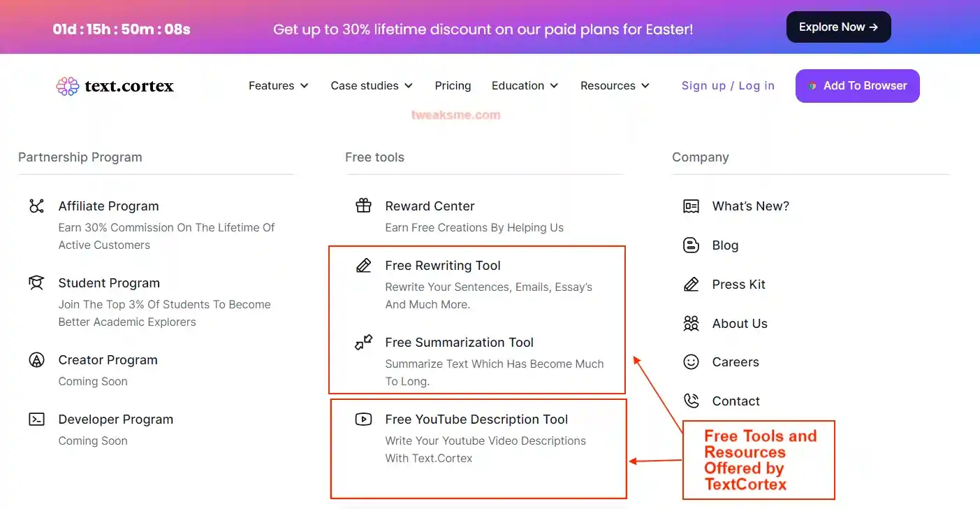
Task: Open the Student Program link
Action: (x=109, y=282)
